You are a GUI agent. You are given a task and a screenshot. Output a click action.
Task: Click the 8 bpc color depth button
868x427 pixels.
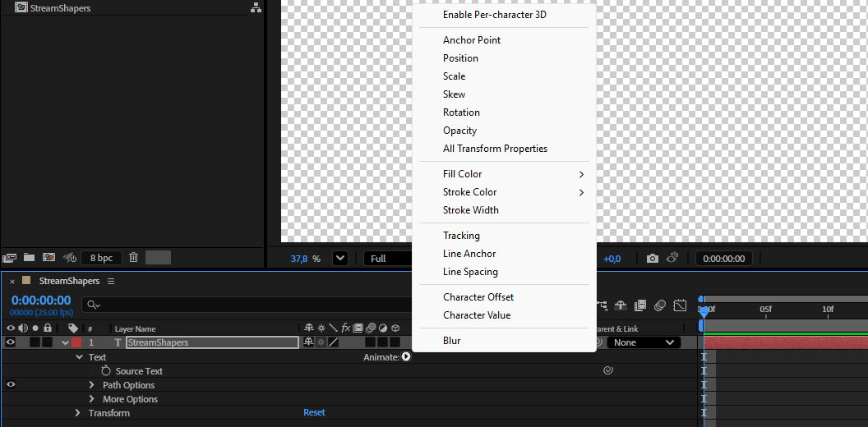[x=101, y=258]
